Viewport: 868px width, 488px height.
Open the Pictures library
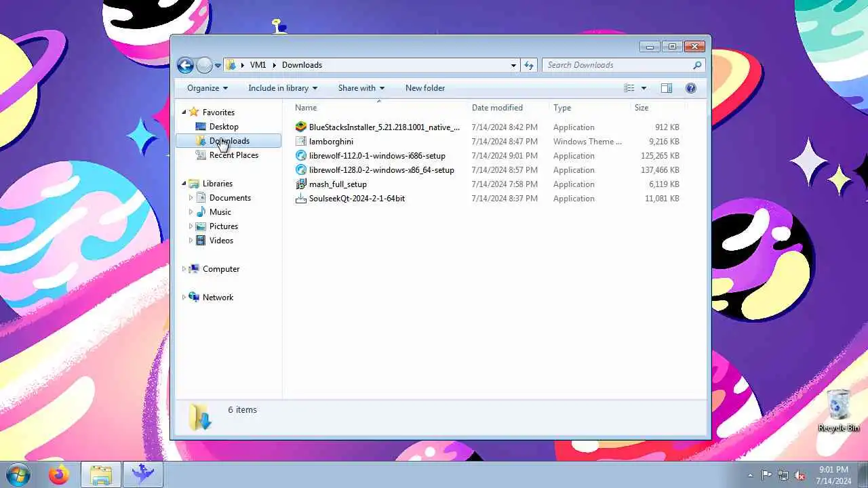pos(224,226)
